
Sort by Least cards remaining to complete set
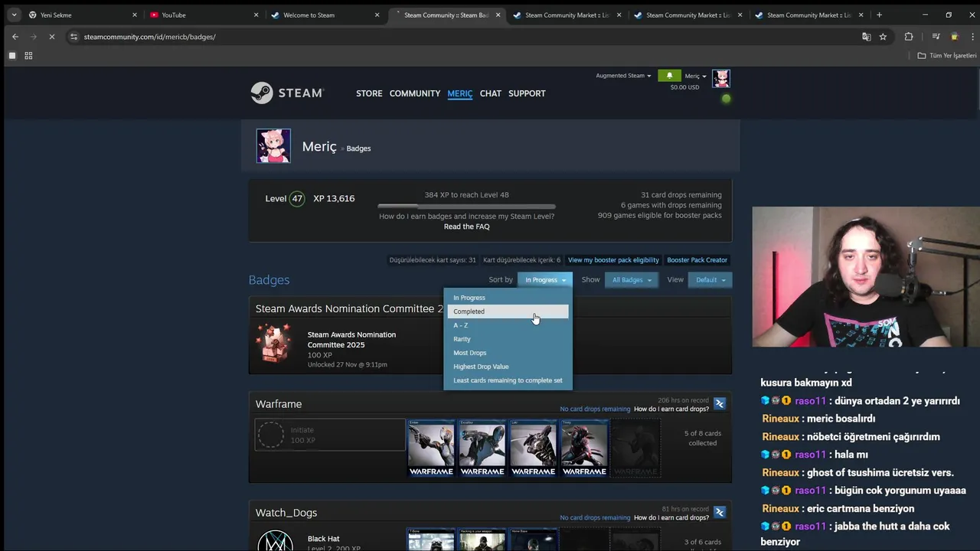[x=508, y=380]
